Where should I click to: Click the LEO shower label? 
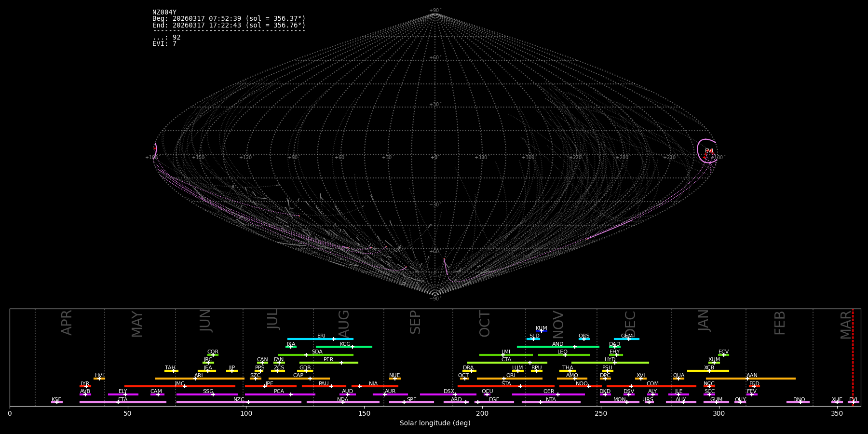[562, 352]
